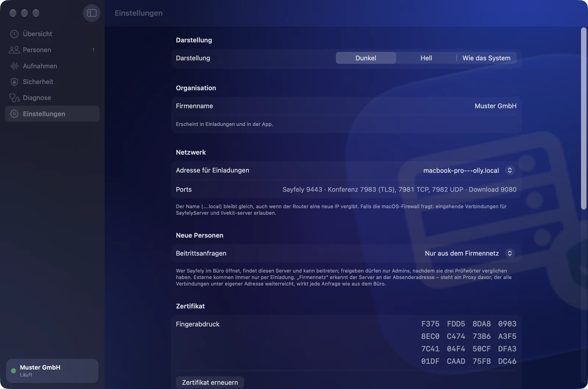Toggle the sidebar panel icon
Viewport: 588px width, 389px height.
pyautogui.click(x=92, y=13)
